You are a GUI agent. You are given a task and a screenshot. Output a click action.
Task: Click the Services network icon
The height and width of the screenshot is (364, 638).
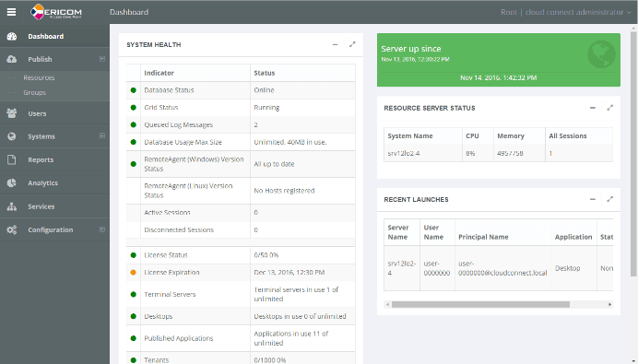pyautogui.click(x=12, y=206)
